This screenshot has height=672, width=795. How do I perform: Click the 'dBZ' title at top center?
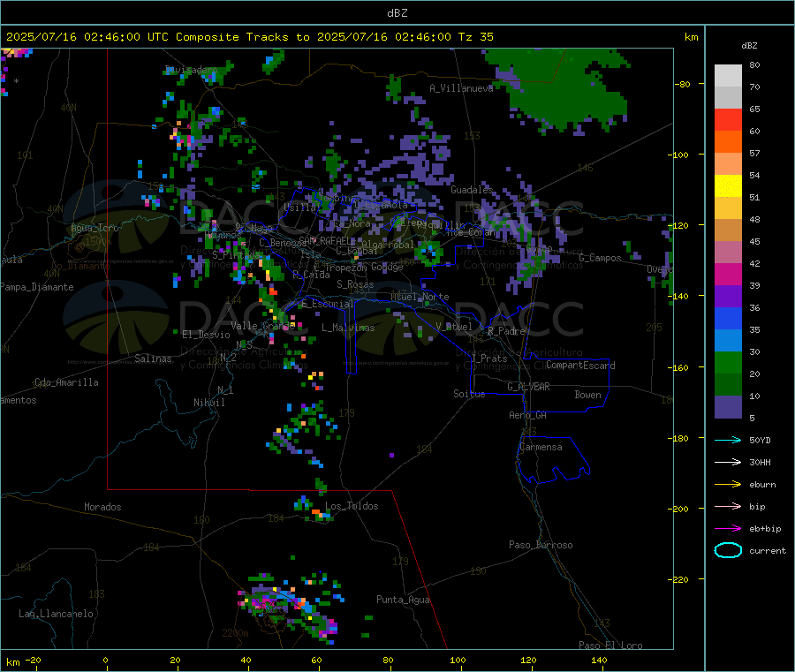tap(397, 12)
